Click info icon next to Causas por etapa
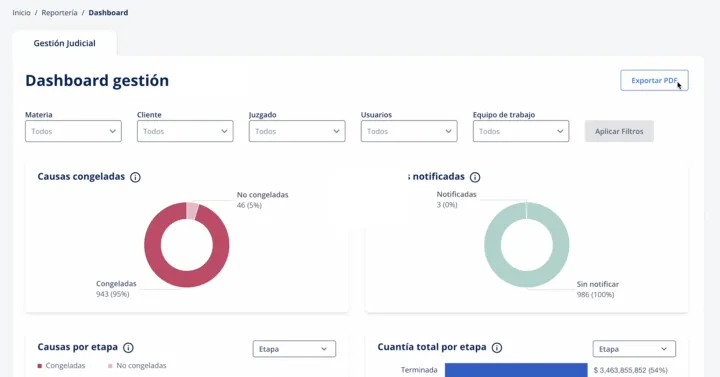Screen dimensions: 720x377 coord(128,348)
